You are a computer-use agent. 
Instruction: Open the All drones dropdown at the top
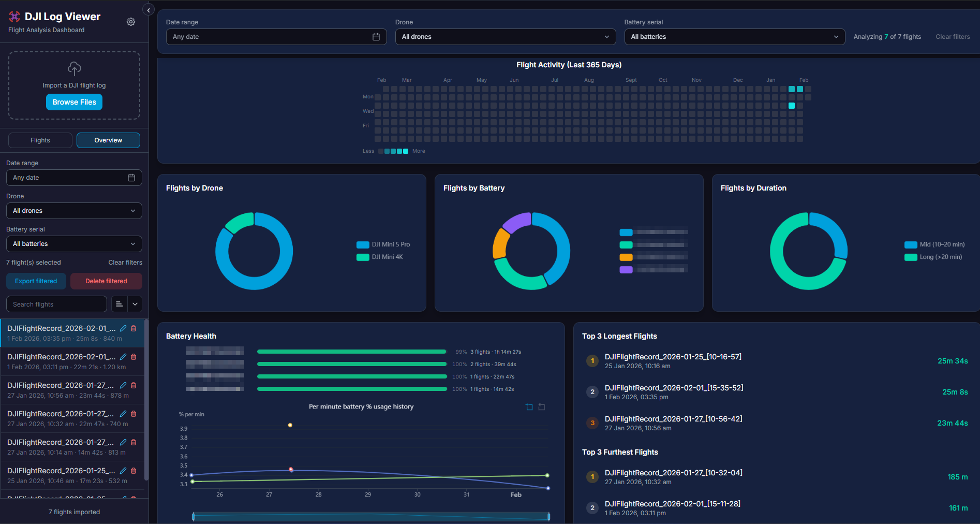[x=504, y=37]
